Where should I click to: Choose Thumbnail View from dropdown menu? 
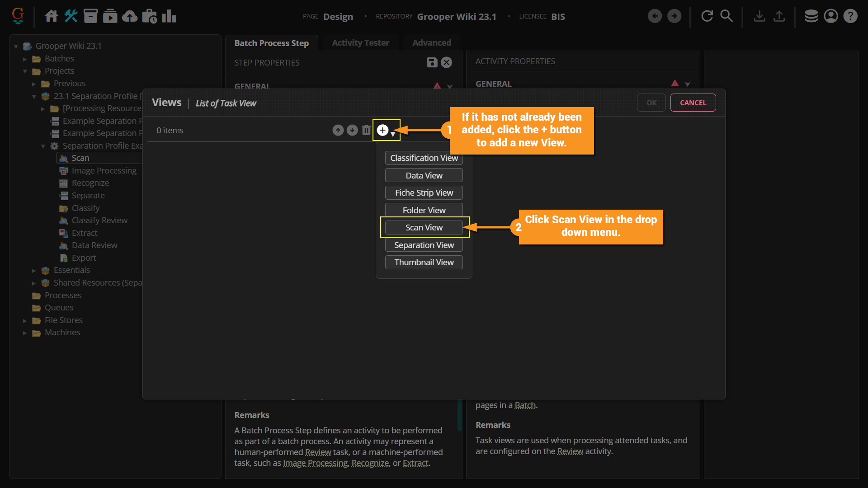(x=424, y=262)
